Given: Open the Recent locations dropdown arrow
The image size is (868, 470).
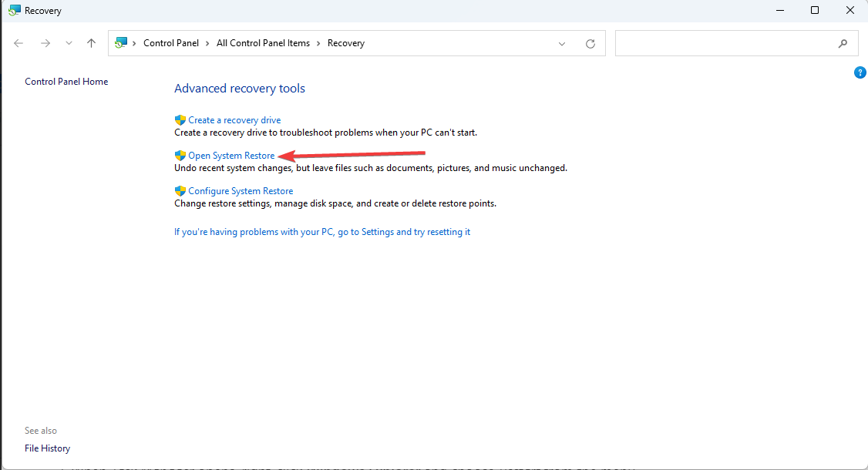Looking at the screenshot, I should [69, 44].
